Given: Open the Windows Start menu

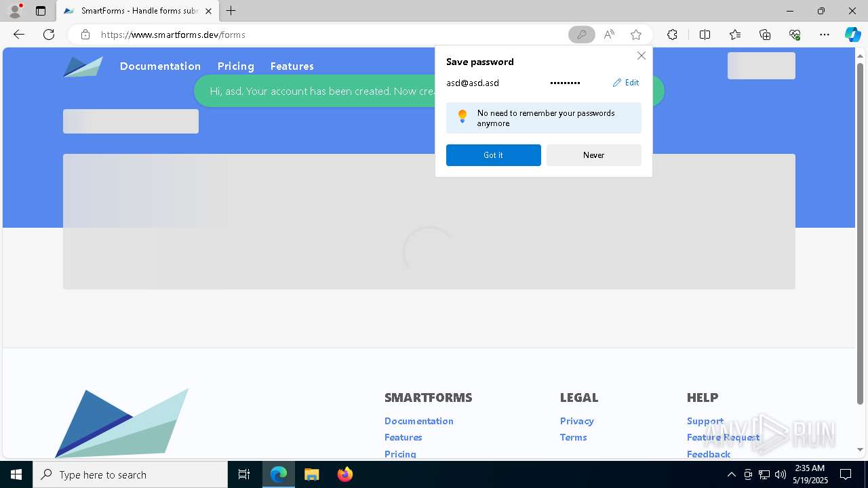Looking at the screenshot, I should pos(16,474).
